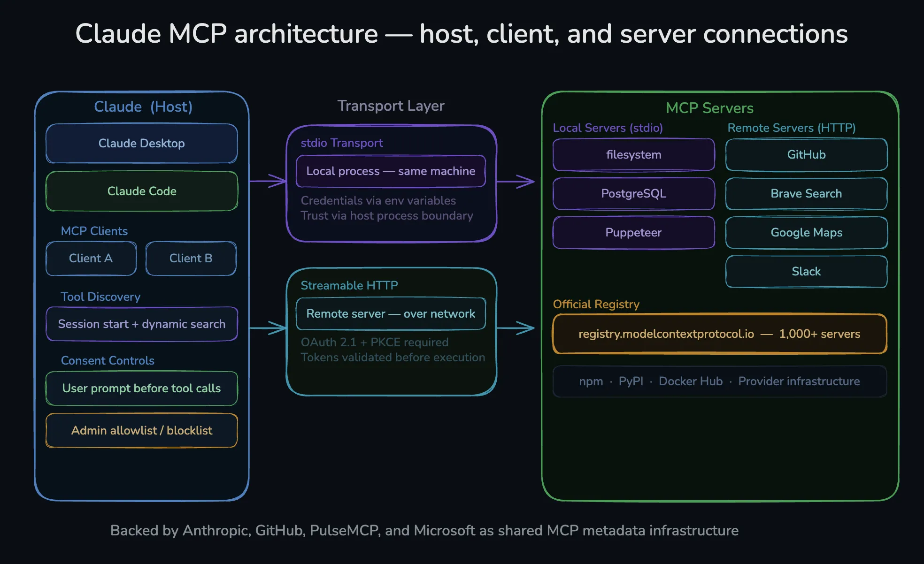Click 'Remote server — over network' box

[x=391, y=313]
